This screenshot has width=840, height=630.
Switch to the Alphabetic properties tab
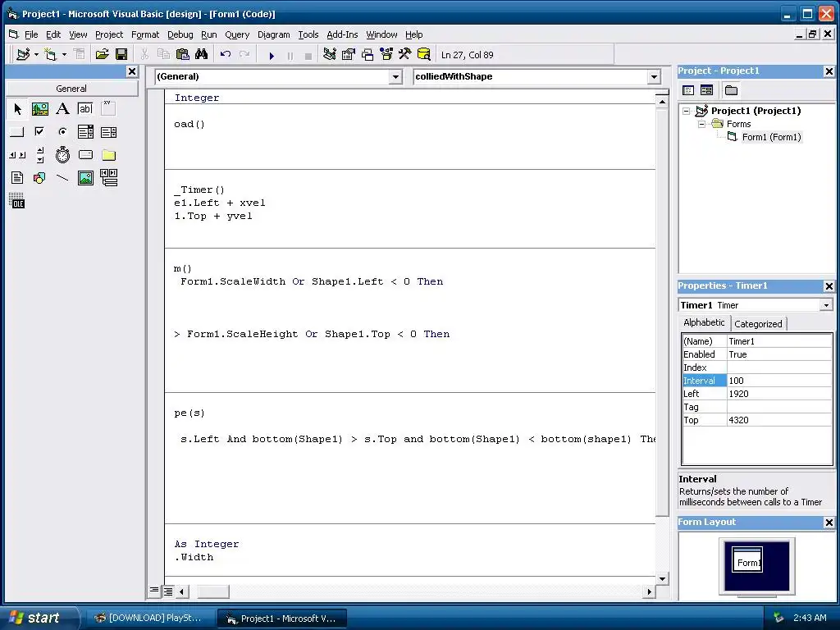[704, 322]
